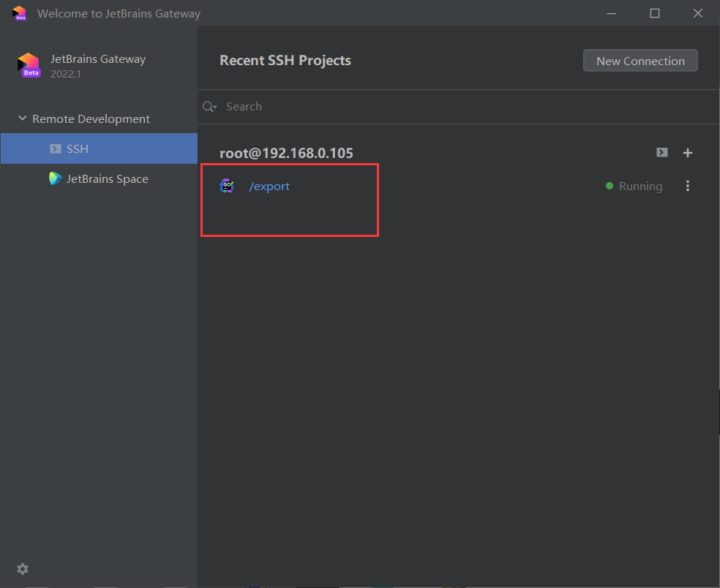Open SSH terminal for root@192.168.0.105
The width and height of the screenshot is (720, 588).
click(661, 153)
